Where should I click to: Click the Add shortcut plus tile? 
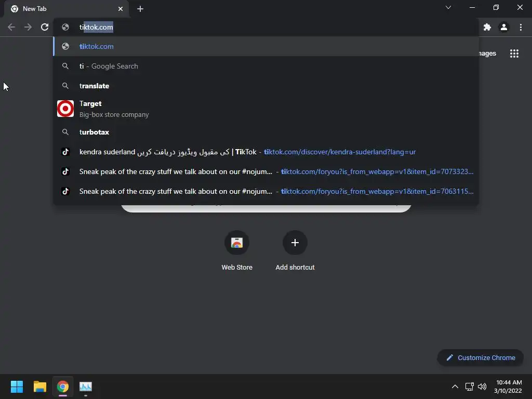295,250
